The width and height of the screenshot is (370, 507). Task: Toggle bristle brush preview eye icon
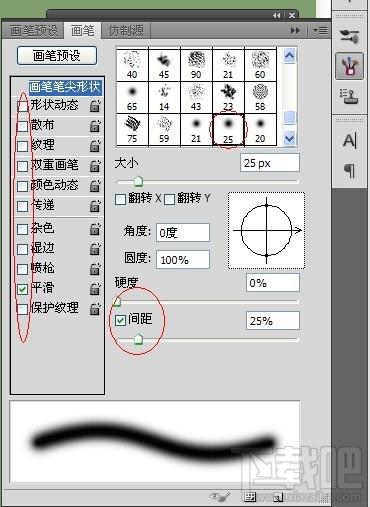(x=220, y=497)
